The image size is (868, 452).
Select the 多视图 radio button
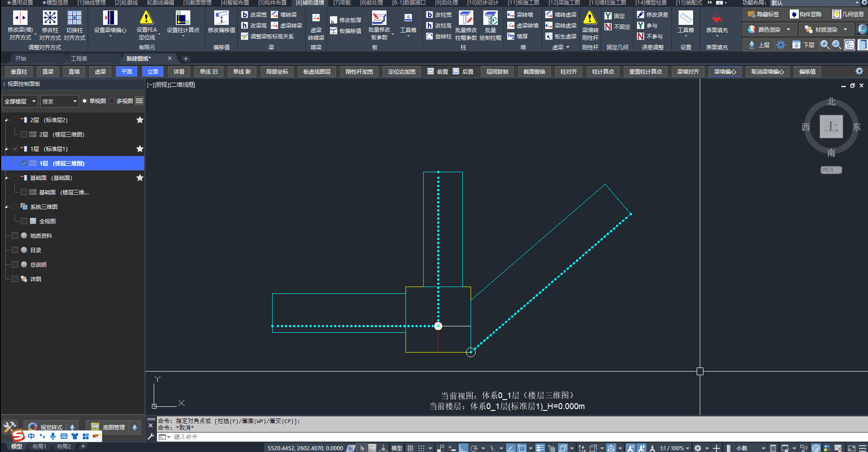click(x=112, y=101)
